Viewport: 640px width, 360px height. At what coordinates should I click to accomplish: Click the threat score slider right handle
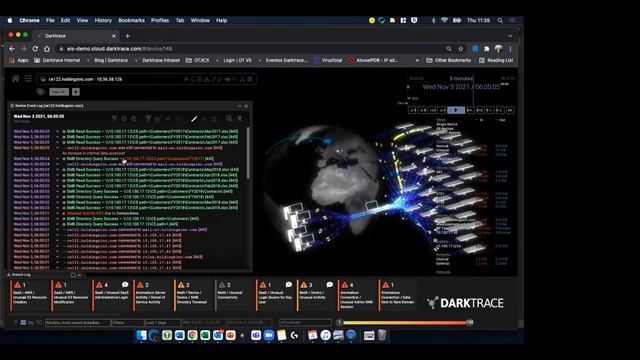469,322
